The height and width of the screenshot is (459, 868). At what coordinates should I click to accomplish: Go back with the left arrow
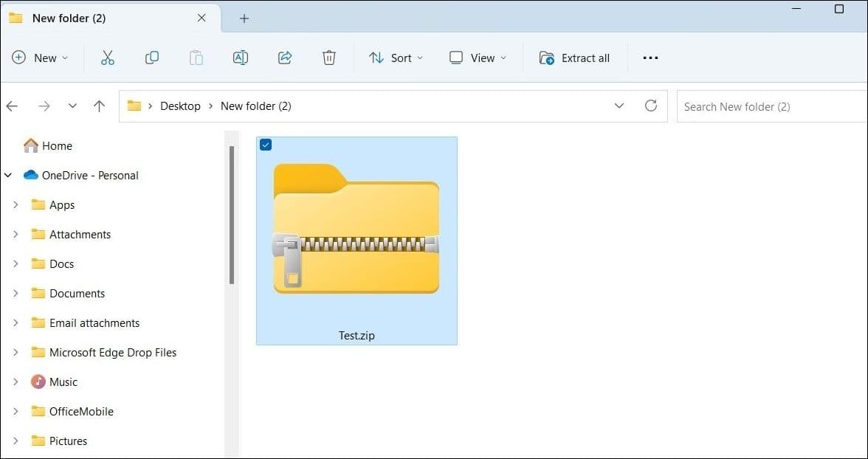click(12, 106)
